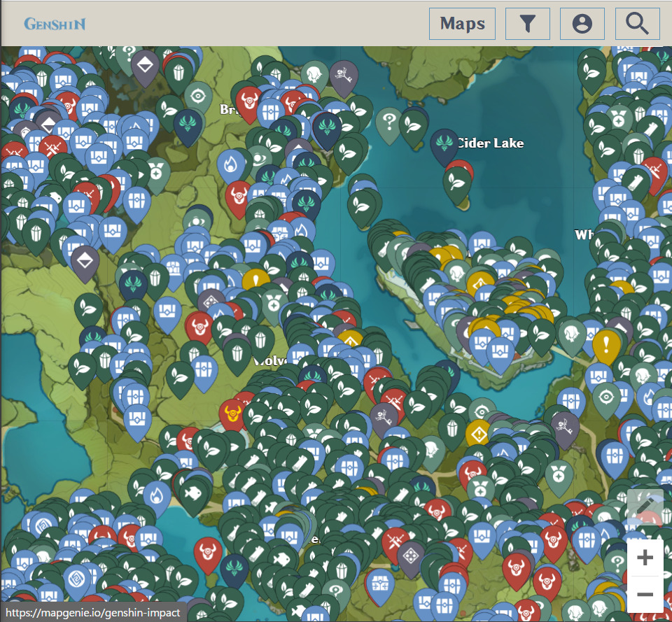Select portrait marker beside the city bridge

coord(572,337)
